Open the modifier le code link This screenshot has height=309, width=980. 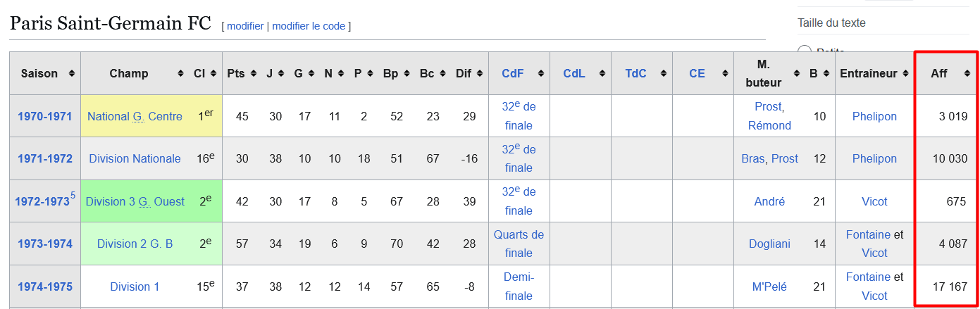pyautogui.click(x=309, y=25)
